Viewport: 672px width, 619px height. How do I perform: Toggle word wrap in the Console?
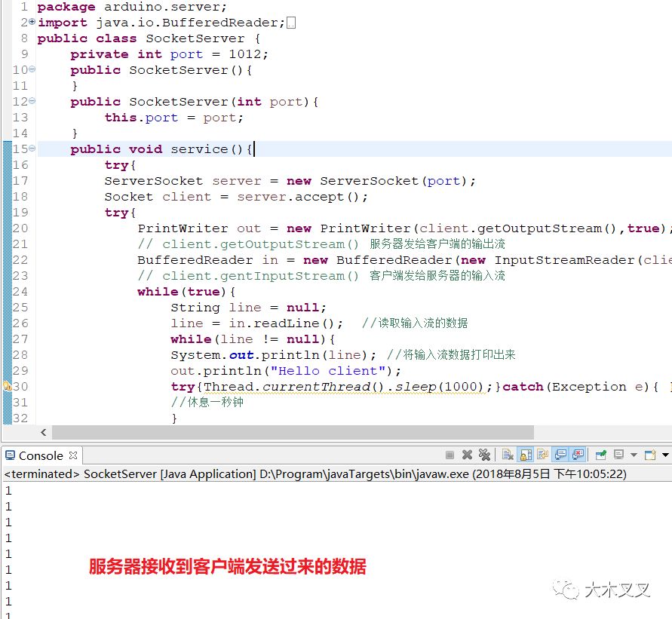(x=542, y=455)
